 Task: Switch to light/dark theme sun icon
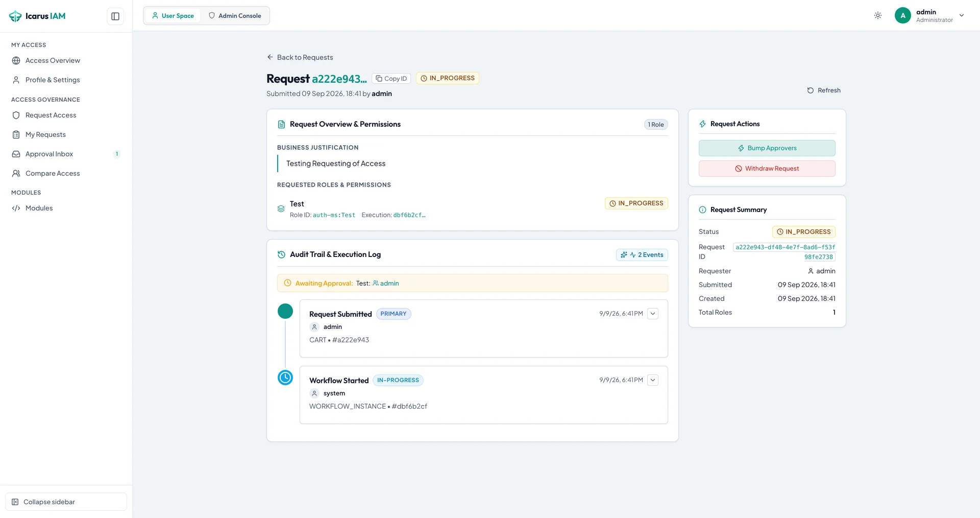click(878, 15)
